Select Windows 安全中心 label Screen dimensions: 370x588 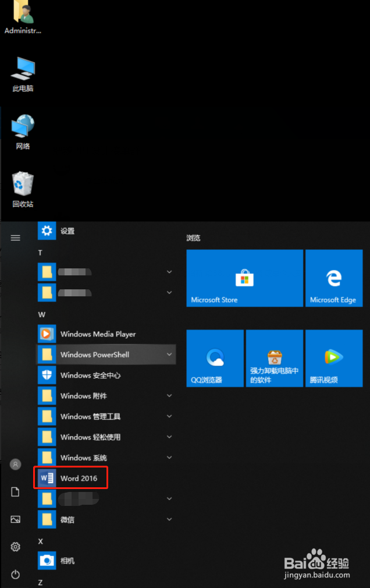90,376
